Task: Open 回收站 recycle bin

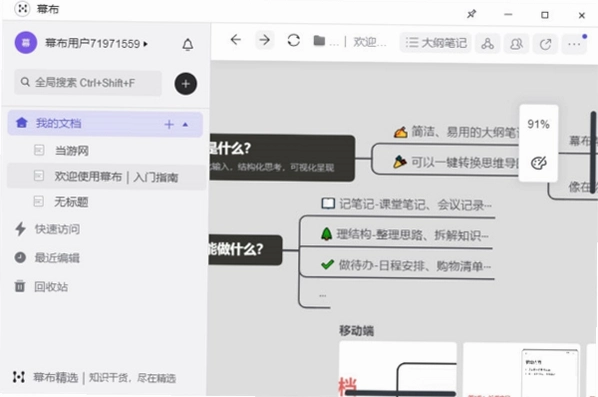Action: click(x=51, y=287)
